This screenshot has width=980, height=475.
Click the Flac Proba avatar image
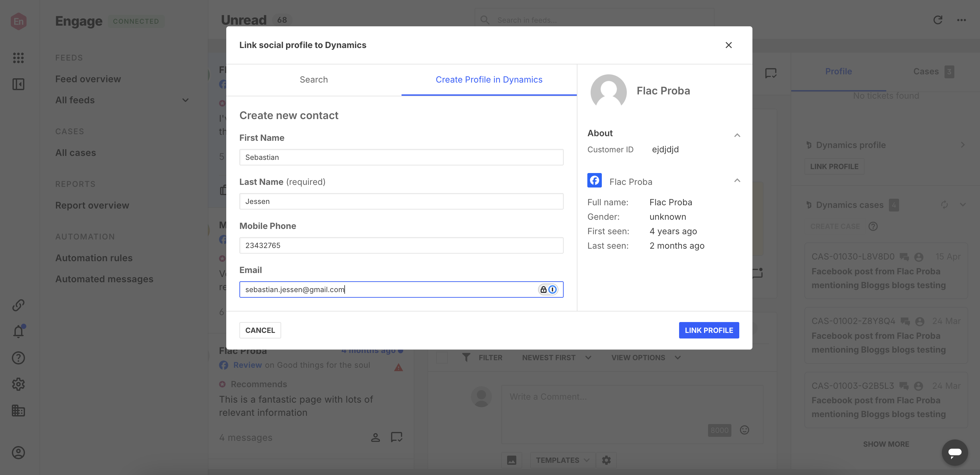[x=608, y=91]
